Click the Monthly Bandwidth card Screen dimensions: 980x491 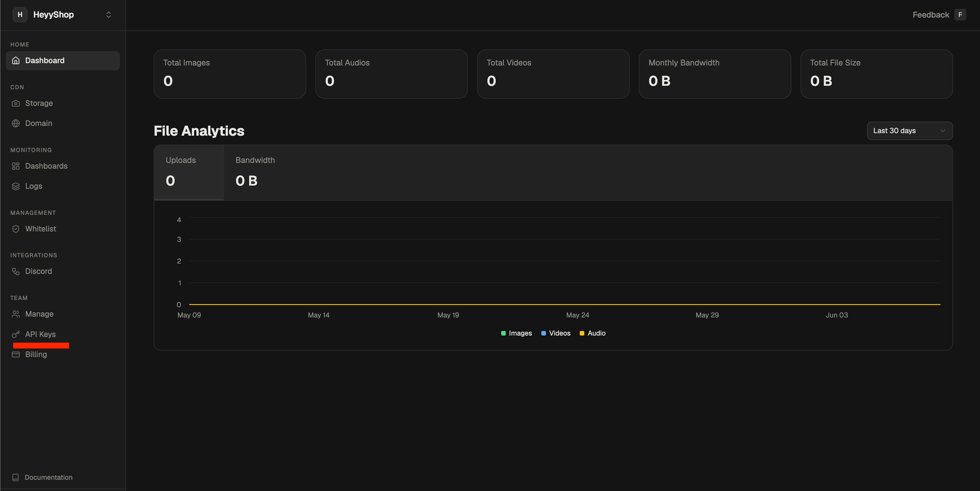715,74
